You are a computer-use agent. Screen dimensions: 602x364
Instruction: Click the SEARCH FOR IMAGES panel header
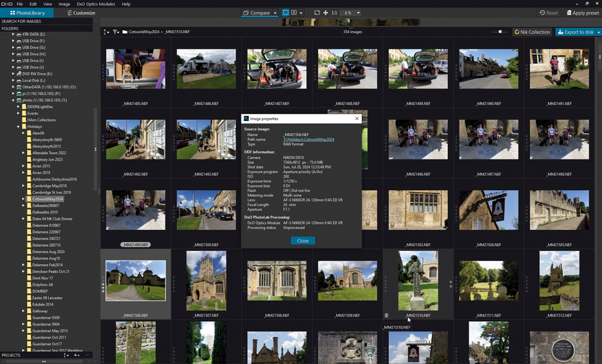click(x=46, y=21)
